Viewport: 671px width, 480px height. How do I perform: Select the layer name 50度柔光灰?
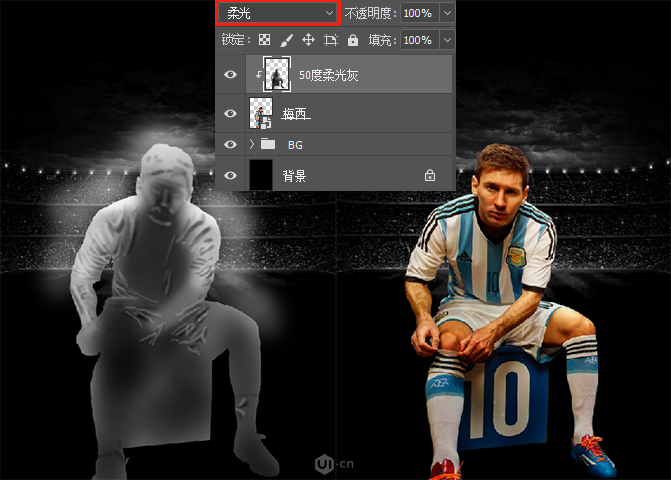328,75
